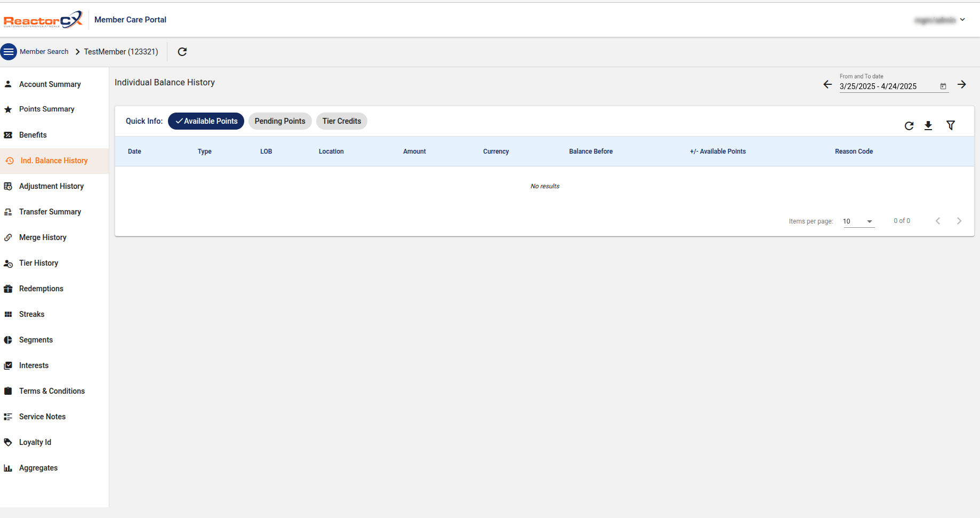Viewport: 980px width, 518px height.
Task: Sort table by Date column header
Action: coord(134,152)
